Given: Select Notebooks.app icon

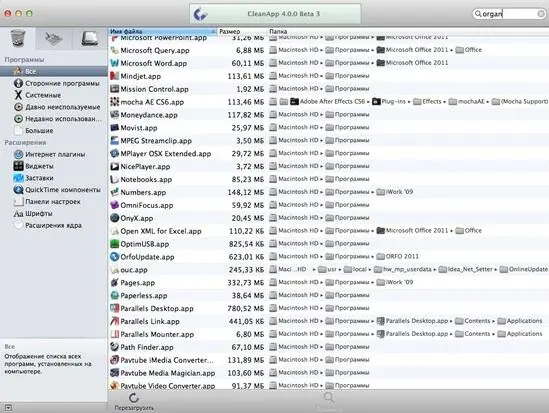Looking at the screenshot, I should 114,180.
